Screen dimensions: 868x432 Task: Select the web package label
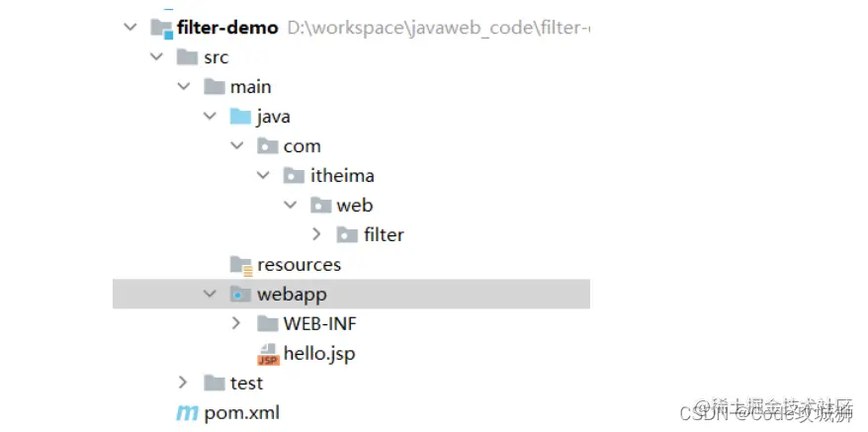(x=355, y=206)
